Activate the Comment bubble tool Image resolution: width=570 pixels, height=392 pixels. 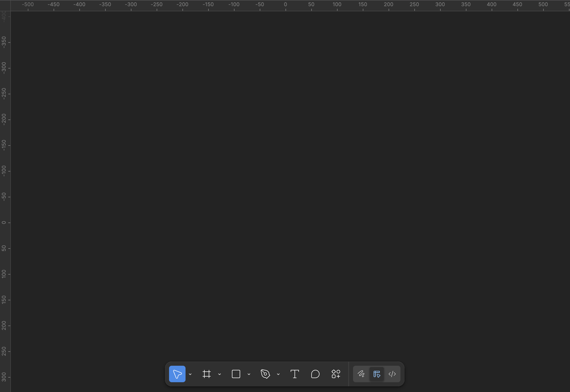point(315,374)
